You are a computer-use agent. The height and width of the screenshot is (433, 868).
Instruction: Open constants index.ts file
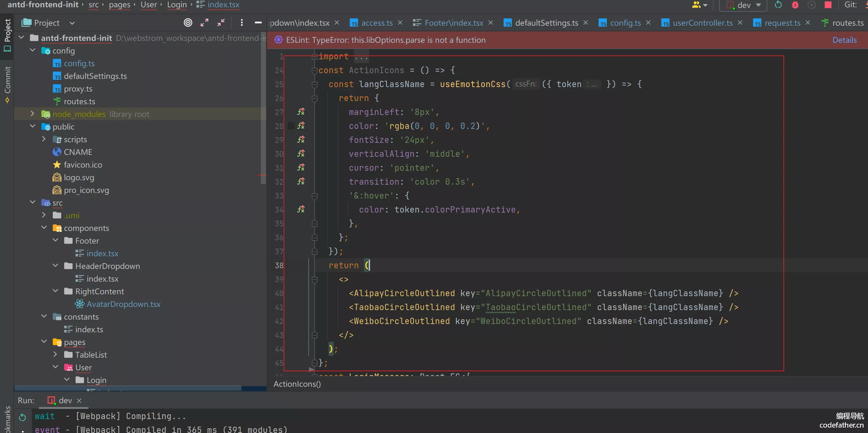[x=89, y=329]
